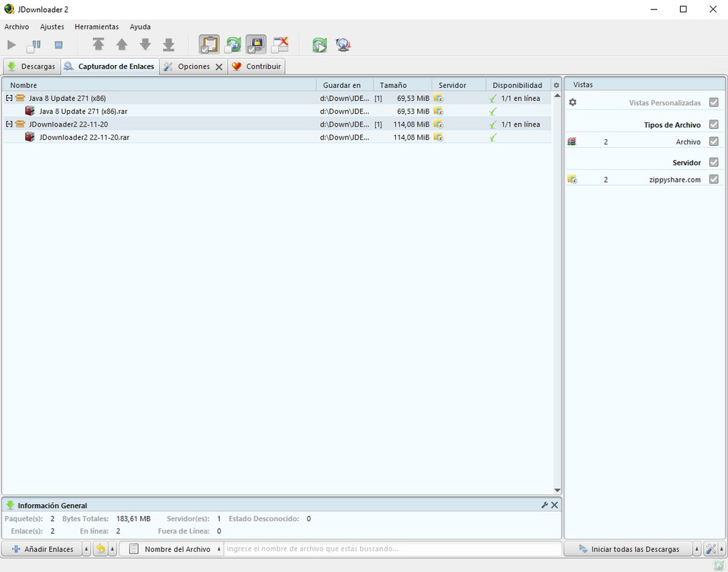Expand the Añadir Enlaces options arrow
Screen dimensions: 728x572
(x=86, y=549)
